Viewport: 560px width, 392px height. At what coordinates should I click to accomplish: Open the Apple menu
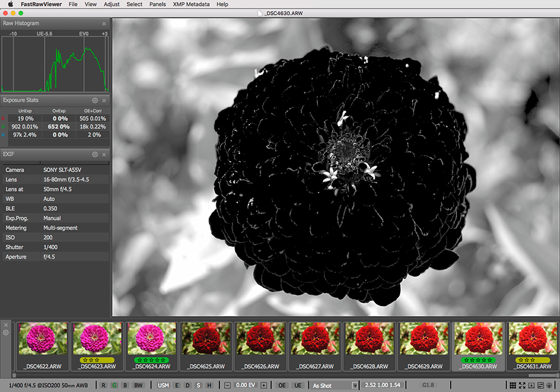pos(10,5)
